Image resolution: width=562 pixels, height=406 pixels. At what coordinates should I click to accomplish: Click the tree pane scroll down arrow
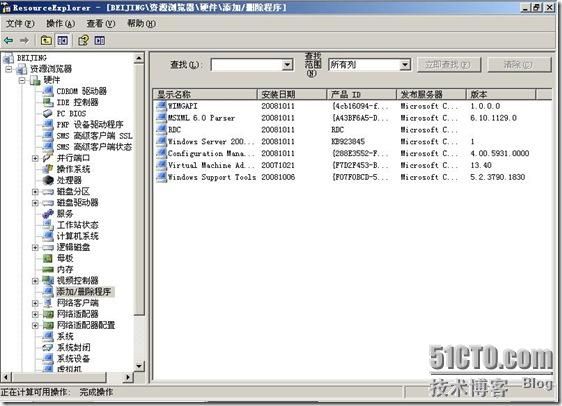tap(139, 366)
